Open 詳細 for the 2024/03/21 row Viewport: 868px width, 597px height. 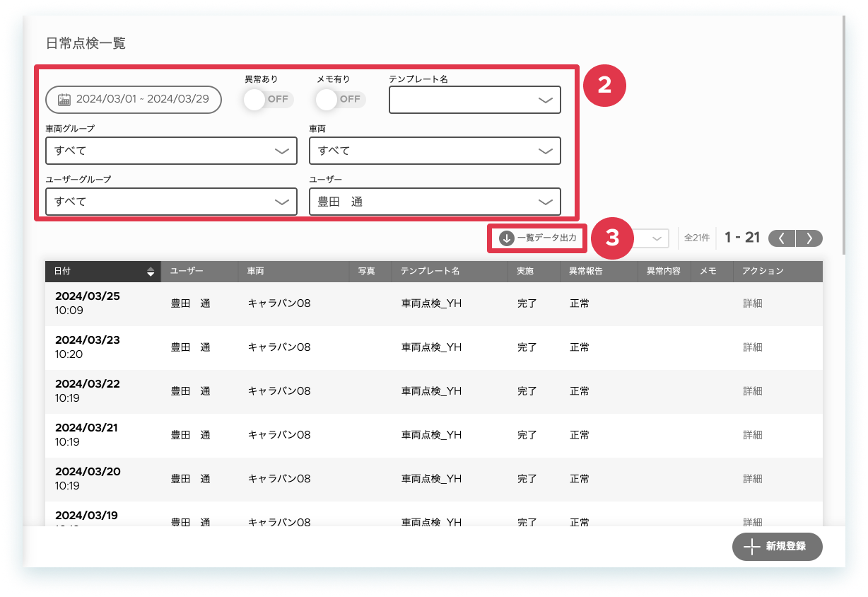(x=753, y=435)
